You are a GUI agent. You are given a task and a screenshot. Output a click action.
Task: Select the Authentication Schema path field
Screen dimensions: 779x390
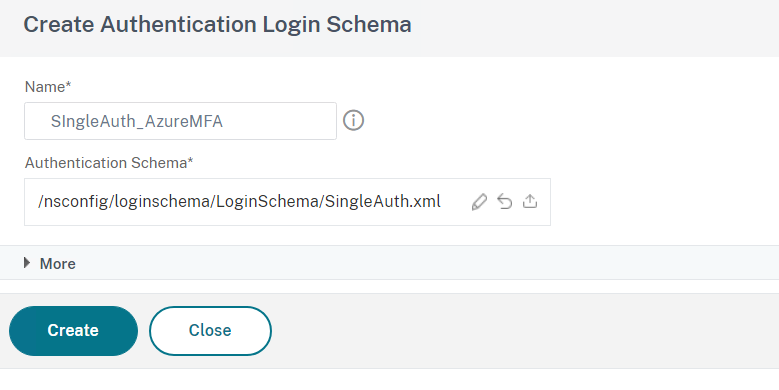(x=287, y=202)
